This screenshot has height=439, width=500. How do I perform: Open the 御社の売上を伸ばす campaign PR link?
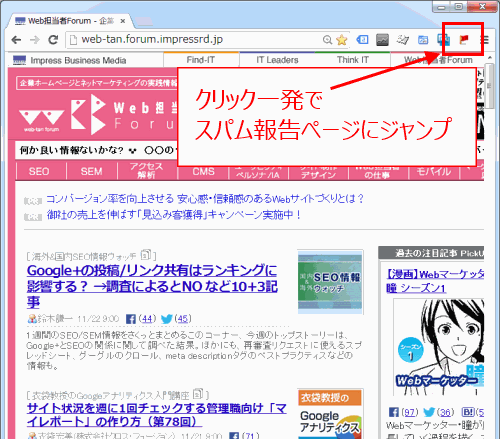[x=173, y=215]
